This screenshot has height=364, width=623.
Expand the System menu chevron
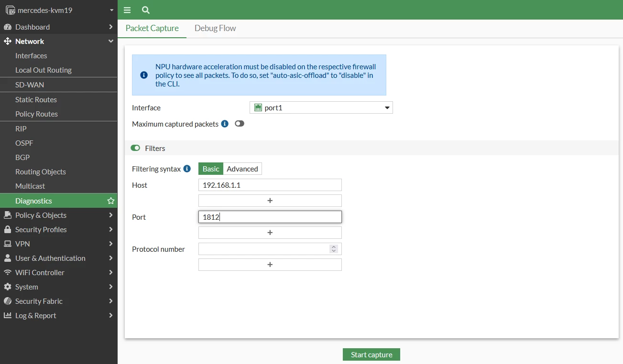pyautogui.click(x=111, y=287)
